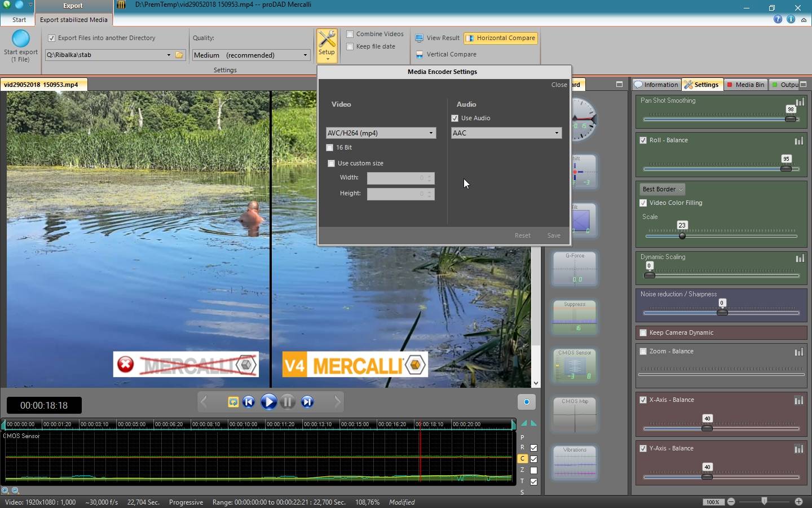
Task: Click Close in Media Encoder Settings
Action: click(x=559, y=85)
